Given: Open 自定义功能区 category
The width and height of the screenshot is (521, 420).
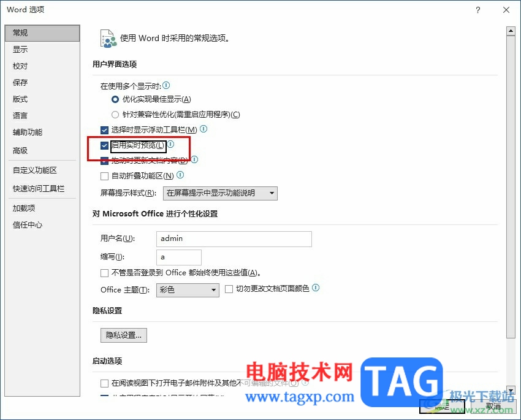Looking at the screenshot, I should click(x=42, y=170).
